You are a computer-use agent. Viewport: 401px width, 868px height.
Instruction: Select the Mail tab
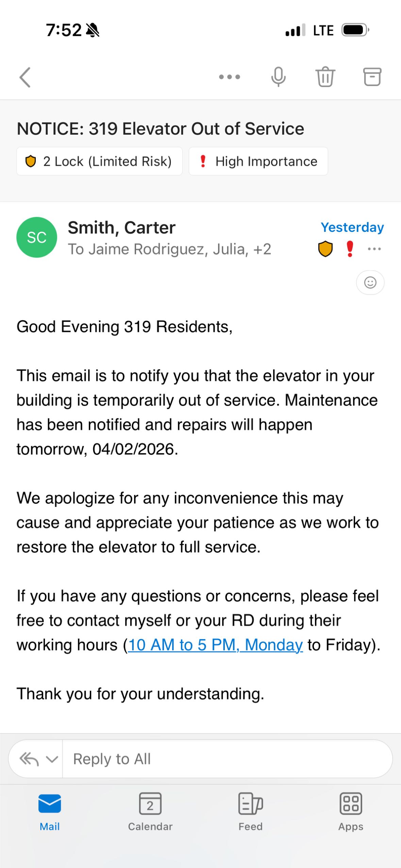point(50,811)
